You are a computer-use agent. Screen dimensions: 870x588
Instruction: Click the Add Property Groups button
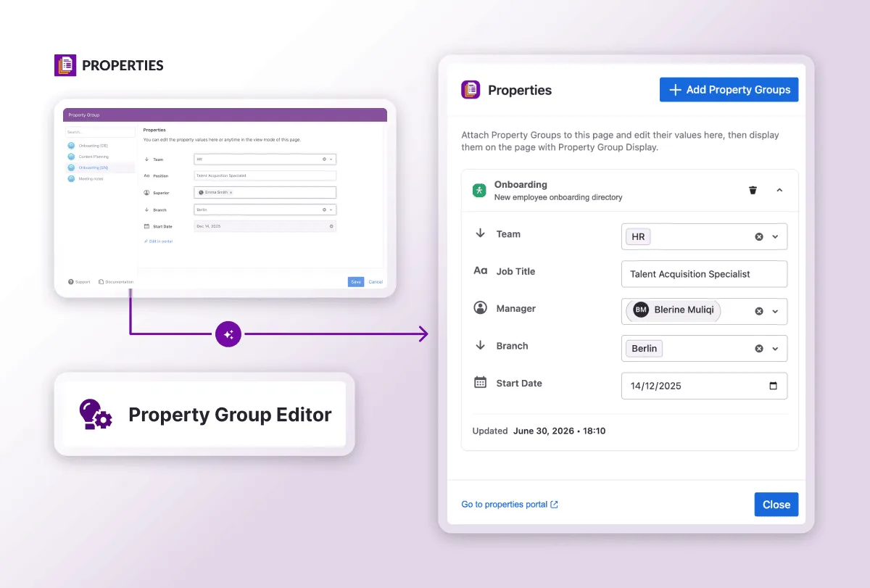click(729, 90)
